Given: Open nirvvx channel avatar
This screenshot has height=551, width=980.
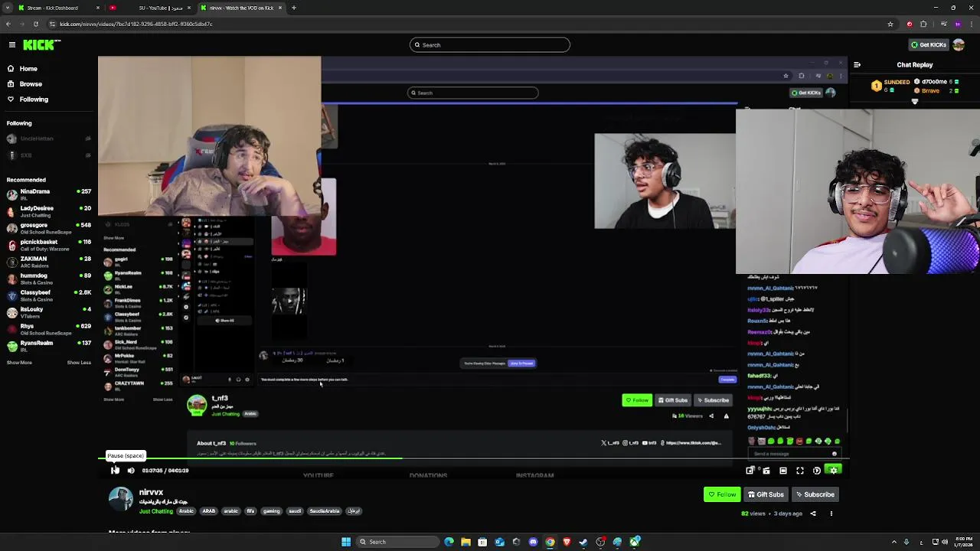Looking at the screenshot, I should pyautogui.click(x=121, y=499).
